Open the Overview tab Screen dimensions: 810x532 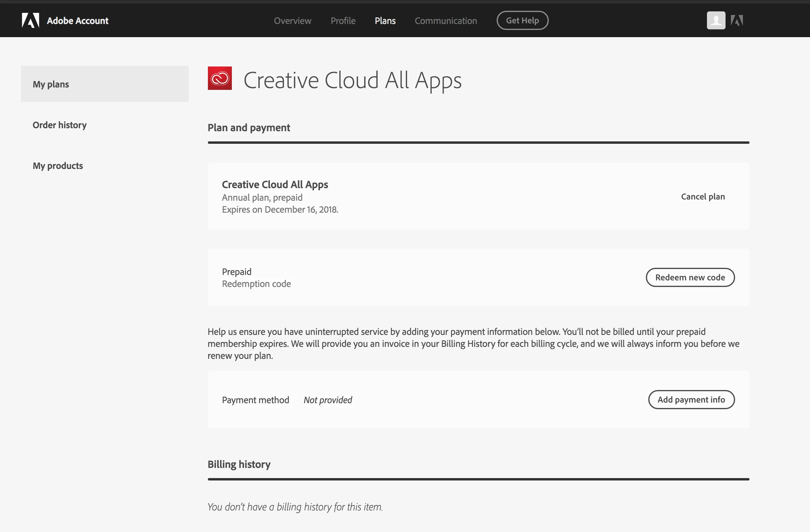[292, 21]
